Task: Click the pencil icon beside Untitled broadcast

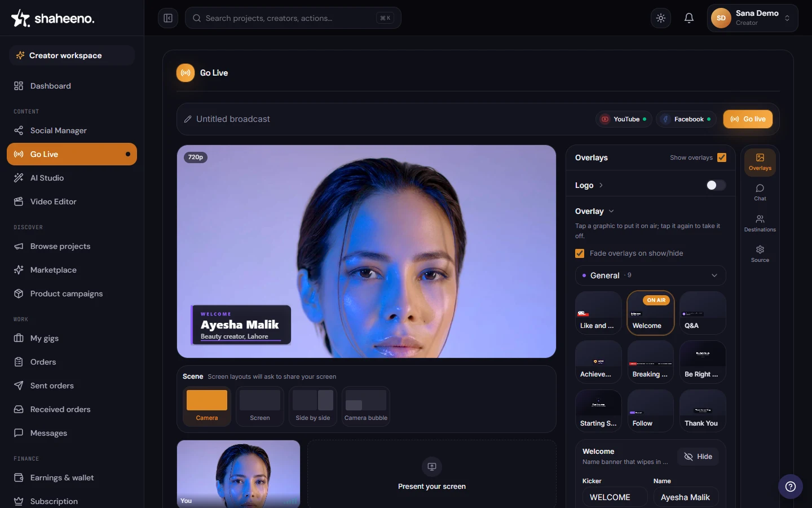Action: coord(188,119)
